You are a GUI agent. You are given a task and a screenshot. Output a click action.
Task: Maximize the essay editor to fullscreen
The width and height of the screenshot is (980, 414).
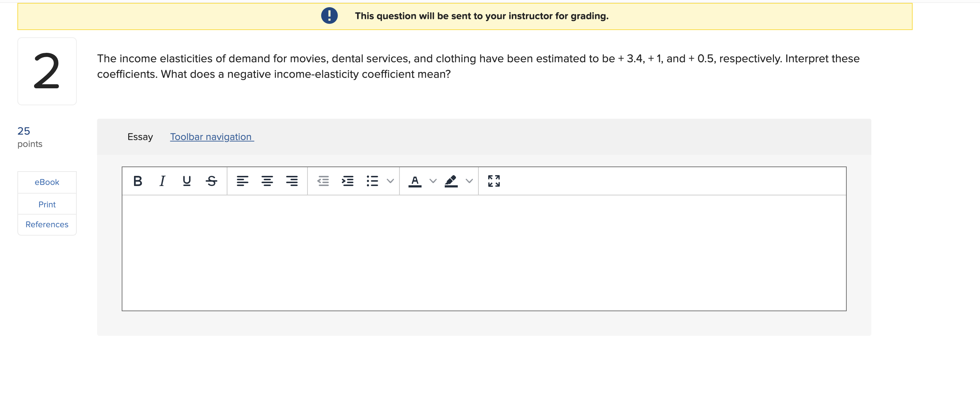(x=494, y=181)
